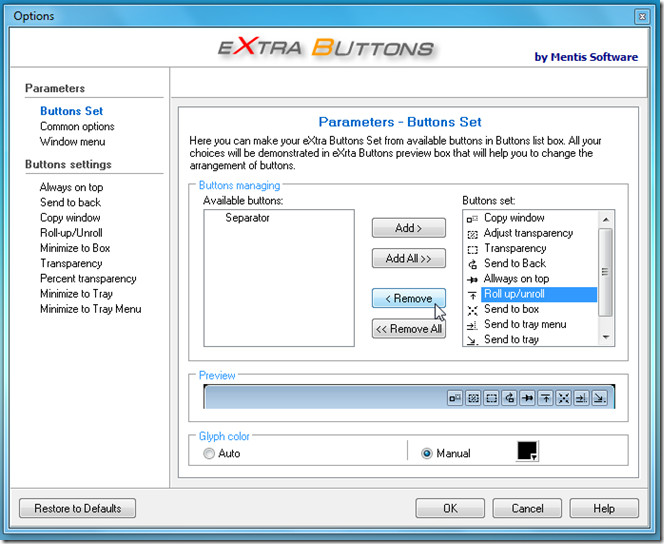Open Window menu parameters page
The width and height of the screenshot is (664, 544).
coord(72,142)
